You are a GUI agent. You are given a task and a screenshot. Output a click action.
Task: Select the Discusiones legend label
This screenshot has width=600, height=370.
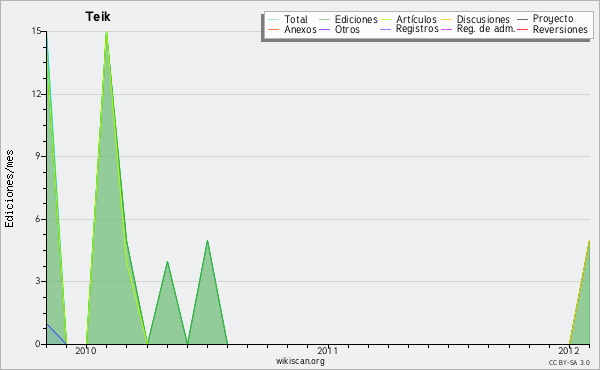pos(483,19)
